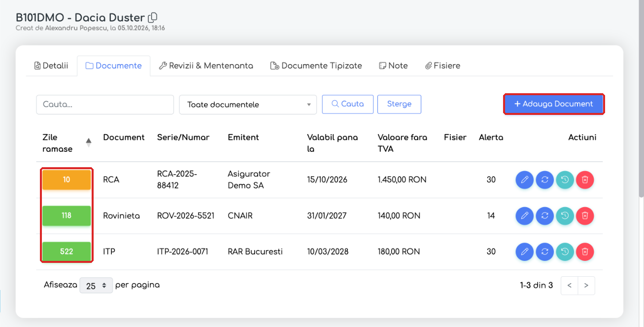This screenshot has height=327, width=644.
Task: Edit the ITP document row
Action: click(525, 252)
